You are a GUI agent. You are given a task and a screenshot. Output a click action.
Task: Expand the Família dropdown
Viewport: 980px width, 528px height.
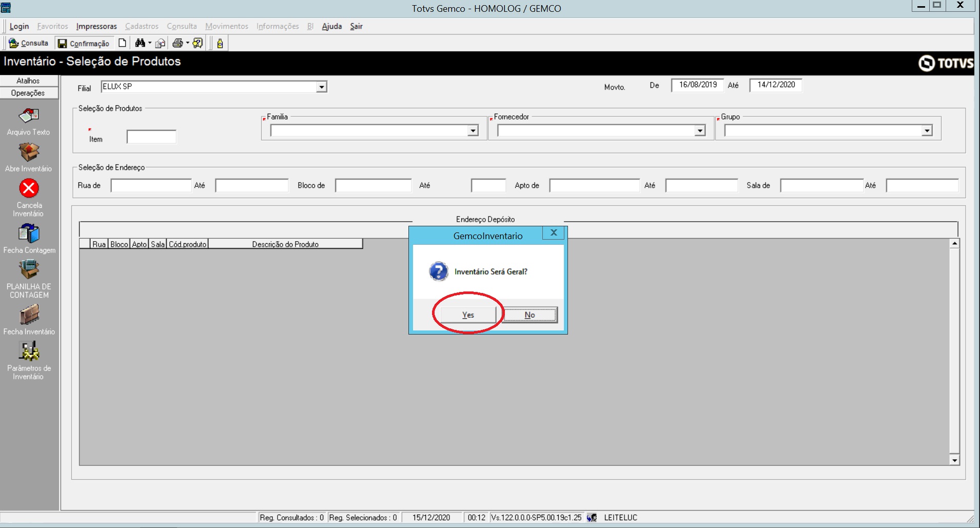473,131
